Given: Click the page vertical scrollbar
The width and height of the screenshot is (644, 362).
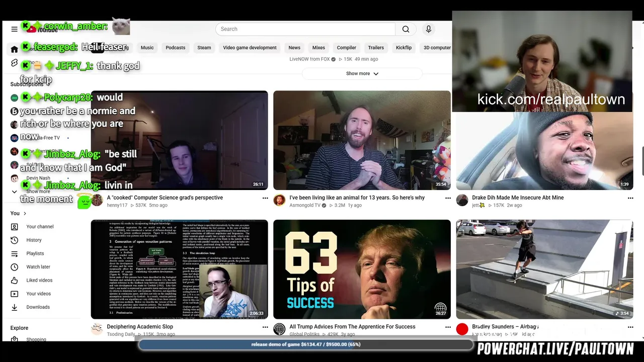Looking at the screenshot, I should [x=642, y=161].
